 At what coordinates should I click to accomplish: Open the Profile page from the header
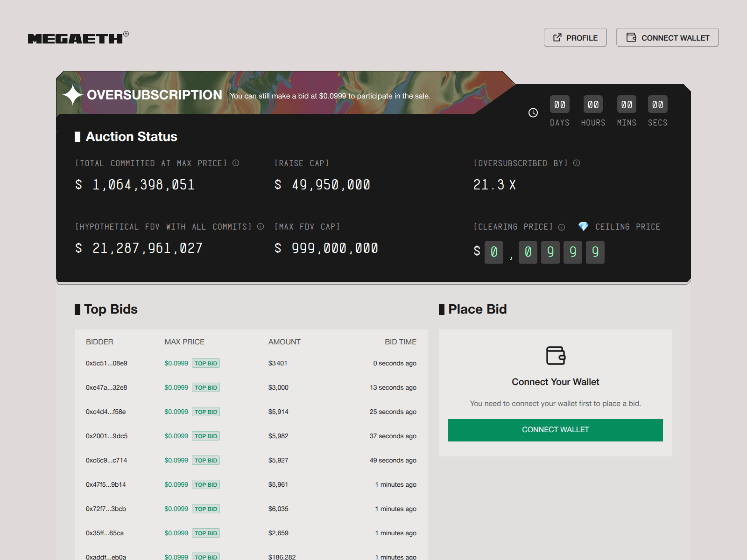(575, 37)
